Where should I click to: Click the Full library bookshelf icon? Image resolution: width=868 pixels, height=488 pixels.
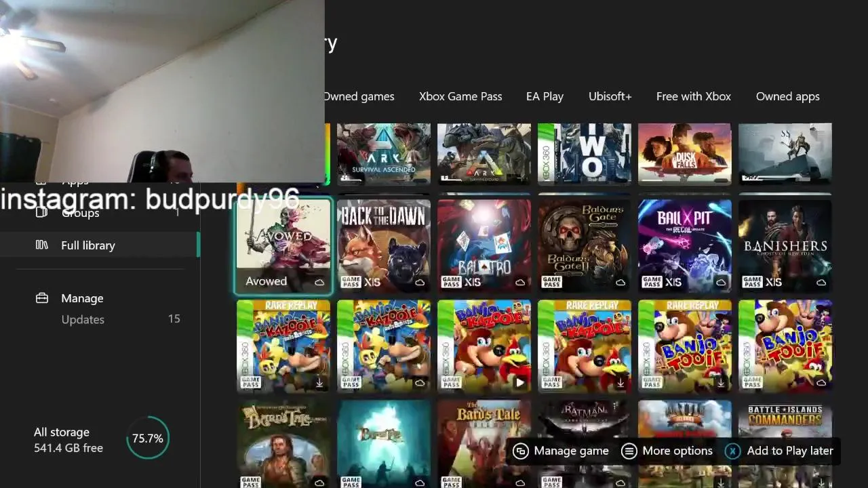[x=42, y=245]
